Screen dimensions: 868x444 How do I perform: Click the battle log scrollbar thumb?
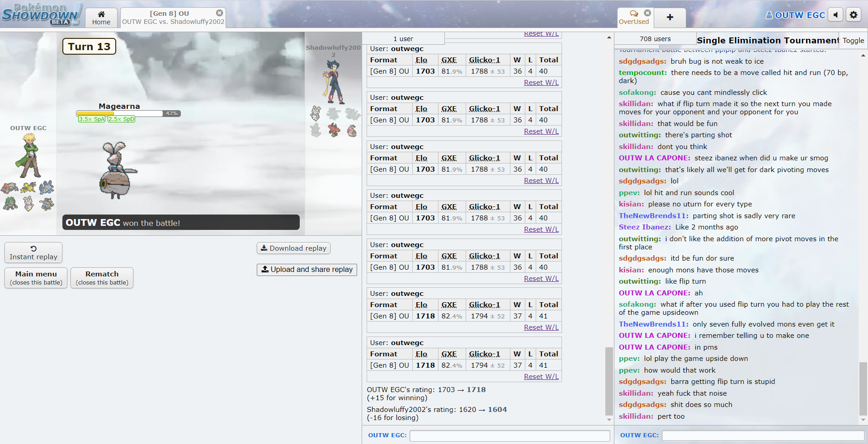click(609, 381)
